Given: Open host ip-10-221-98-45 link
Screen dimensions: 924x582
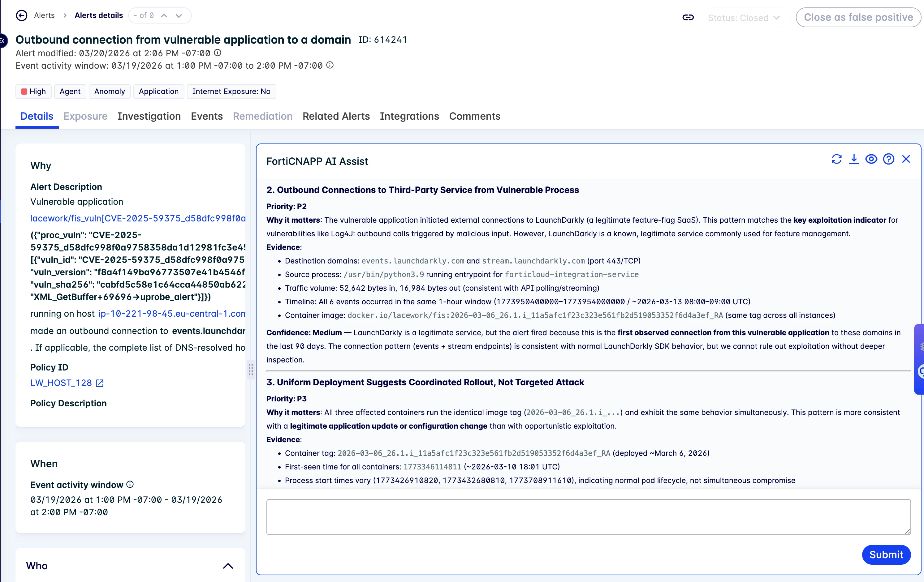Looking at the screenshot, I should (x=172, y=314).
